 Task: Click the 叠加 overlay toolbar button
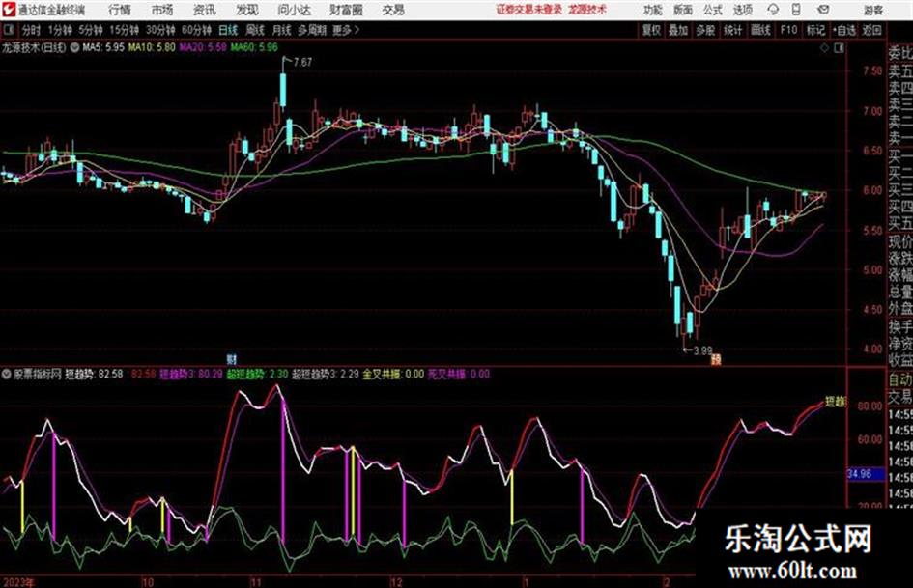(x=678, y=30)
